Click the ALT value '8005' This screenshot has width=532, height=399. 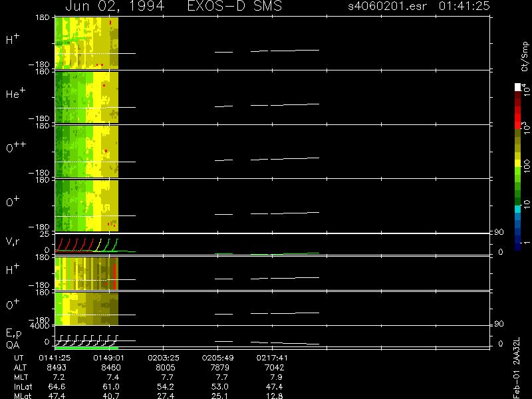pyautogui.click(x=165, y=368)
